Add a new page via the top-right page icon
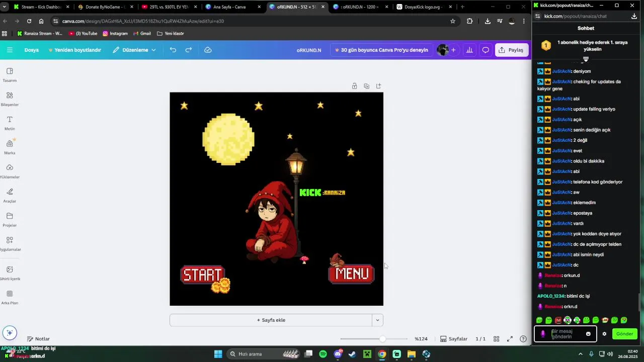 coord(378,86)
